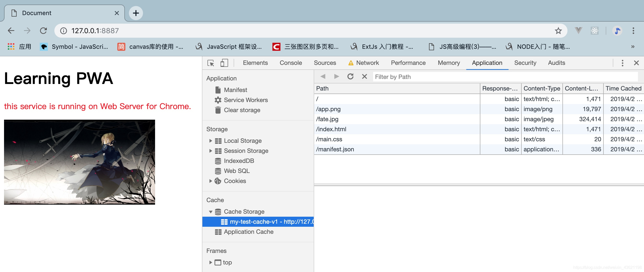The image size is (644, 272).
Task: Open the DevTools three-dot customize menu
Action: (622, 63)
